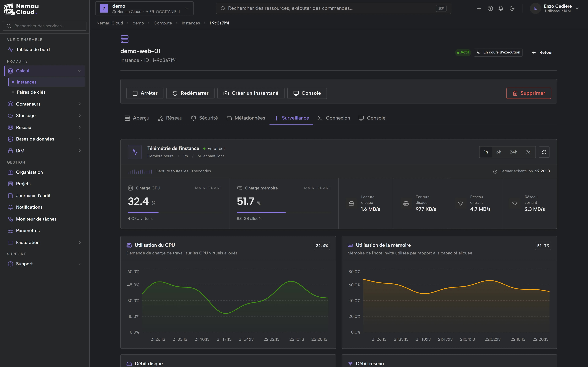588x367 pixels.
Task: Click the Redémarrer button
Action: coord(190,93)
